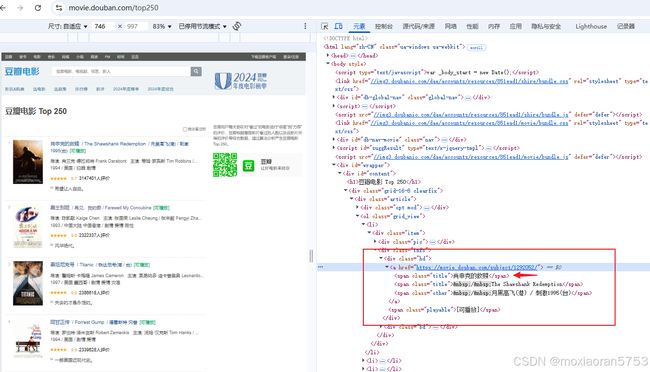This screenshot has width=650, height=372.
Task: Click the 2024 年度电影榜单 banner
Action: (x=240, y=80)
